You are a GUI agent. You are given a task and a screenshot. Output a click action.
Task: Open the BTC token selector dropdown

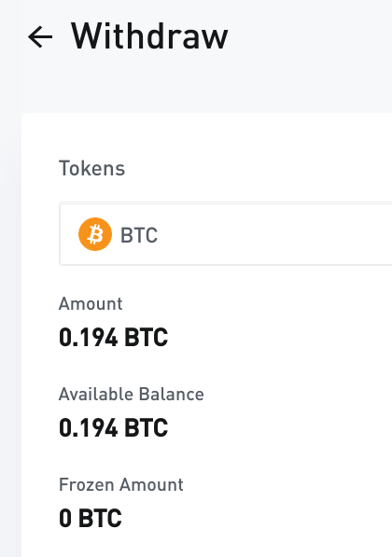(226, 234)
